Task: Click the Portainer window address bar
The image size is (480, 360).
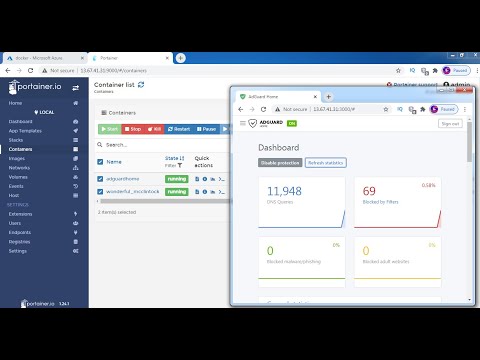Action: 220,70
